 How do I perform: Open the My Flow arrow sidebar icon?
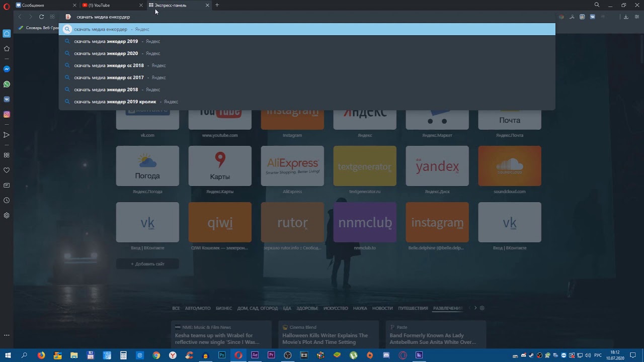(x=7, y=135)
